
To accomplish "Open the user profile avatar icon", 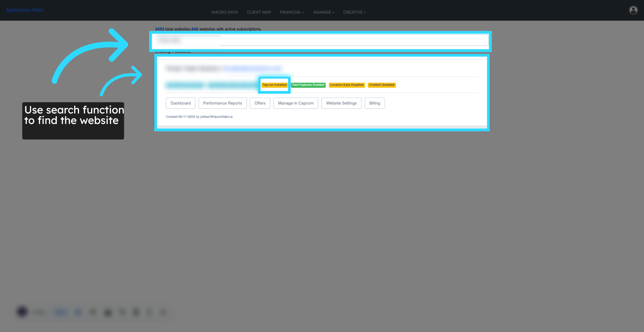I will (633, 10).
